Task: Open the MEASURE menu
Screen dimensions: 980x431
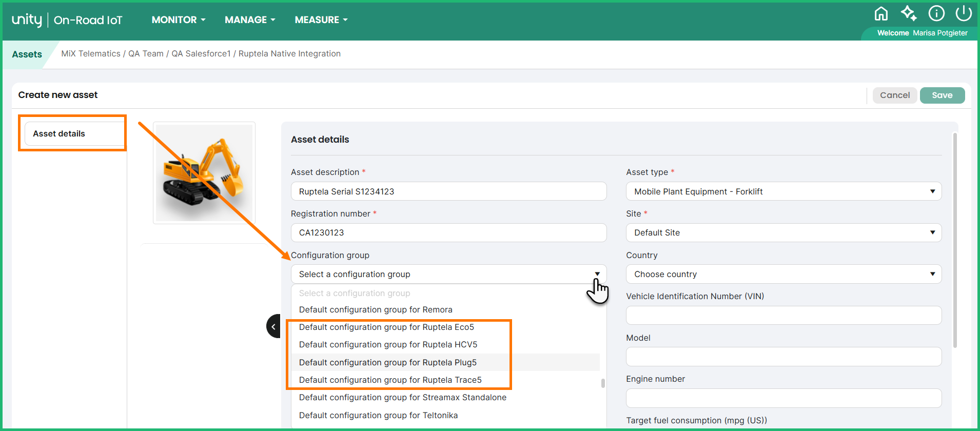Action: point(321,20)
